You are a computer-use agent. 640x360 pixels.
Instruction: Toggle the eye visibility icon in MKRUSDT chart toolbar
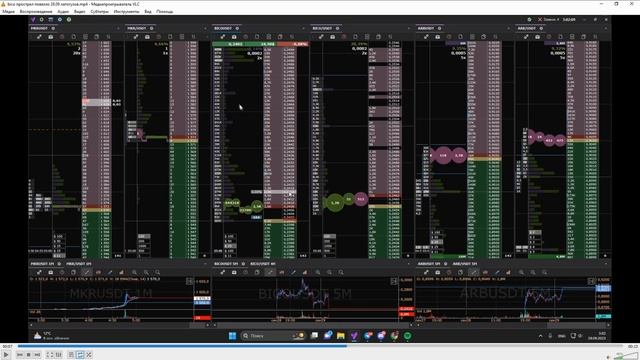(x=98, y=272)
